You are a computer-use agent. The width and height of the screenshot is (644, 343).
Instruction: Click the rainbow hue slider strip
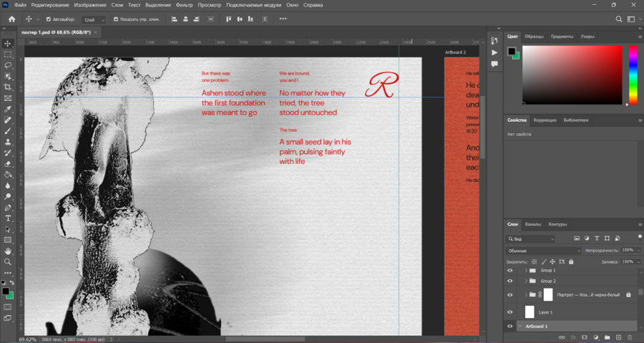click(633, 74)
